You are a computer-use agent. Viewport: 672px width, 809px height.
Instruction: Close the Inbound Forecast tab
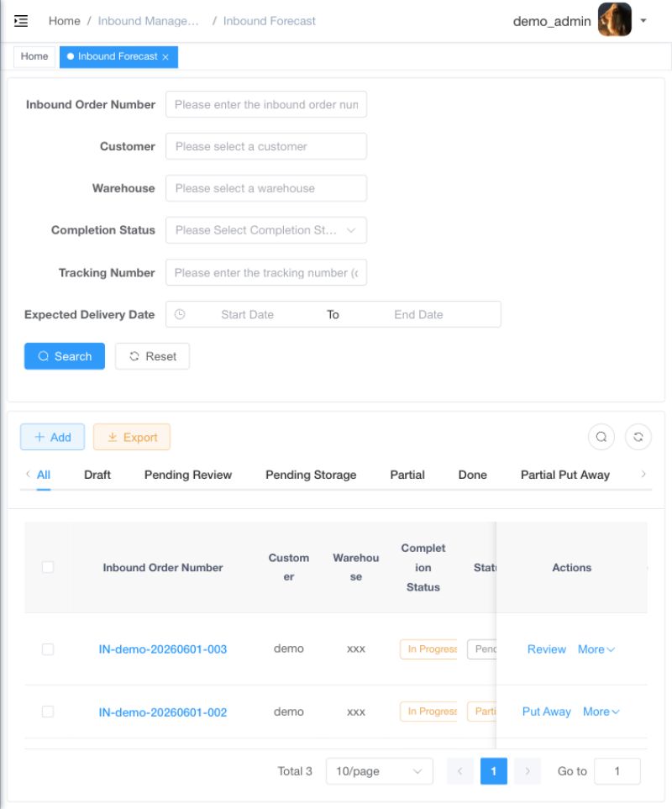point(165,57)
